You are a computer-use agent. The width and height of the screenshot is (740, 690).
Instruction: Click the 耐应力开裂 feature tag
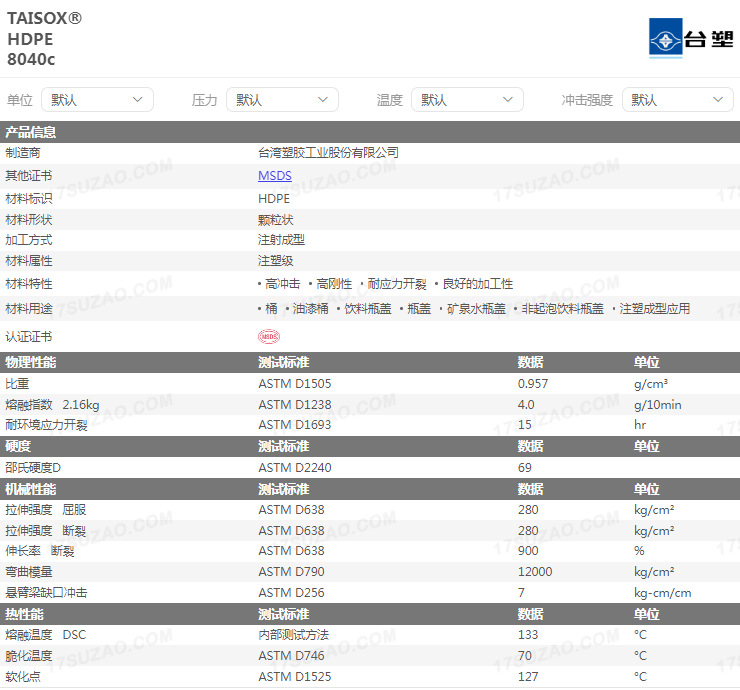click(x=397, y=284)
